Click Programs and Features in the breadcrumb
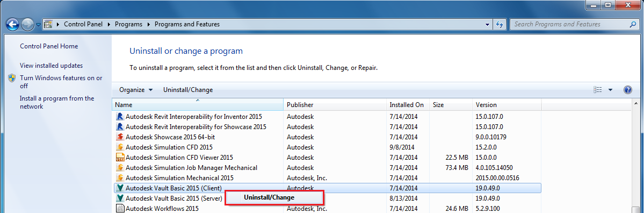Screen dimensions: 644x213 pos(187,24)
